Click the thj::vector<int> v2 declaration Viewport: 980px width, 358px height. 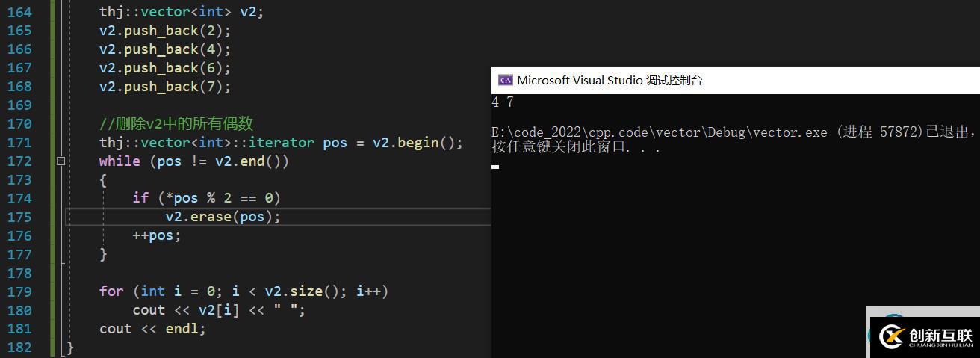pos(182,12)
